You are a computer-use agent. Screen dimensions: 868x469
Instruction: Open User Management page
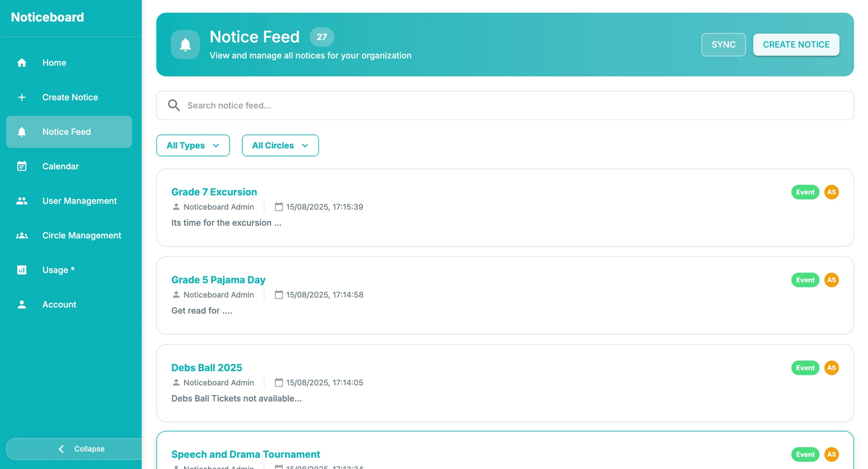coord(69,201)
